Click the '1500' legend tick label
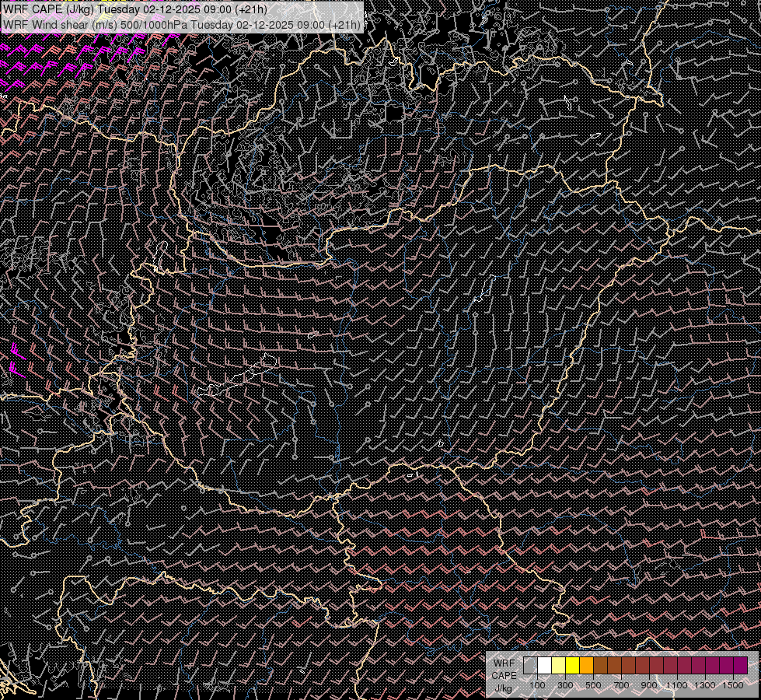 (733, 685)
